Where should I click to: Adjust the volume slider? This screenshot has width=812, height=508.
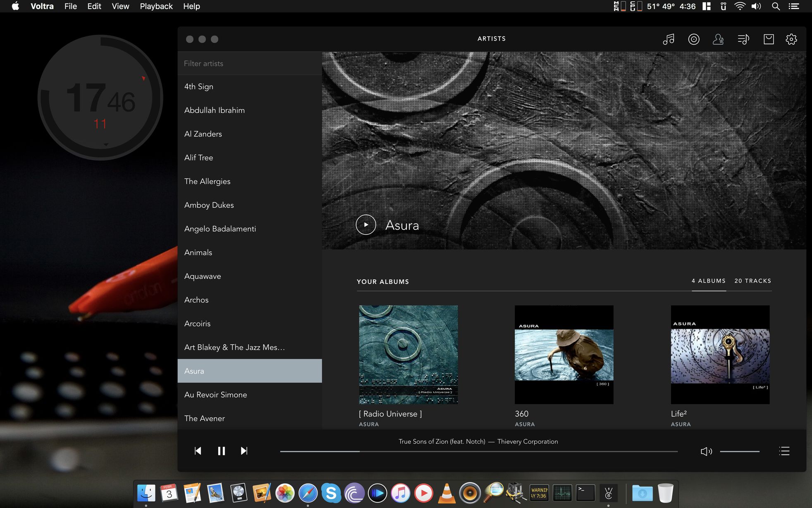739,451
